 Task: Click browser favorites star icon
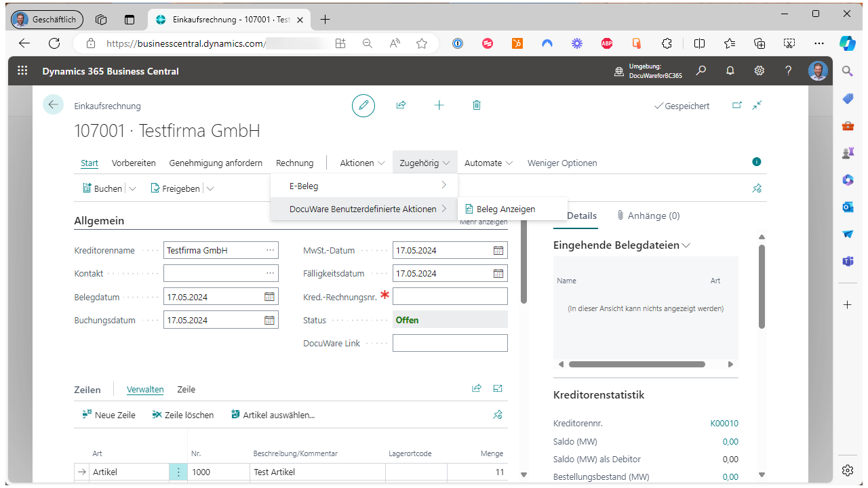tap(422, 43)
